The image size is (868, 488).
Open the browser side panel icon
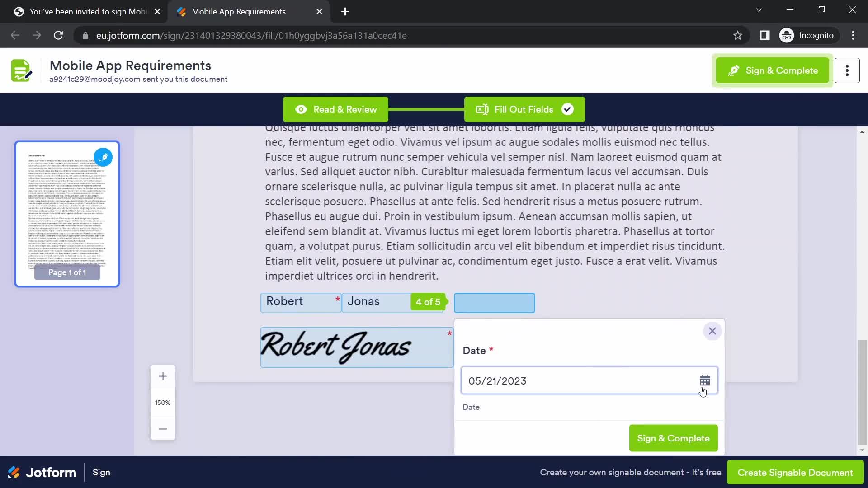point(764,35)
